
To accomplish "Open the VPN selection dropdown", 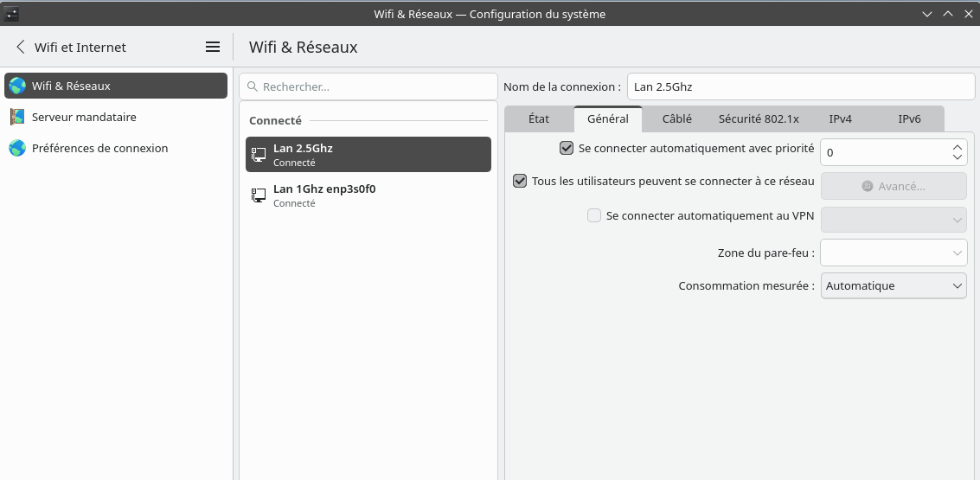I will [x=893, y=220].
